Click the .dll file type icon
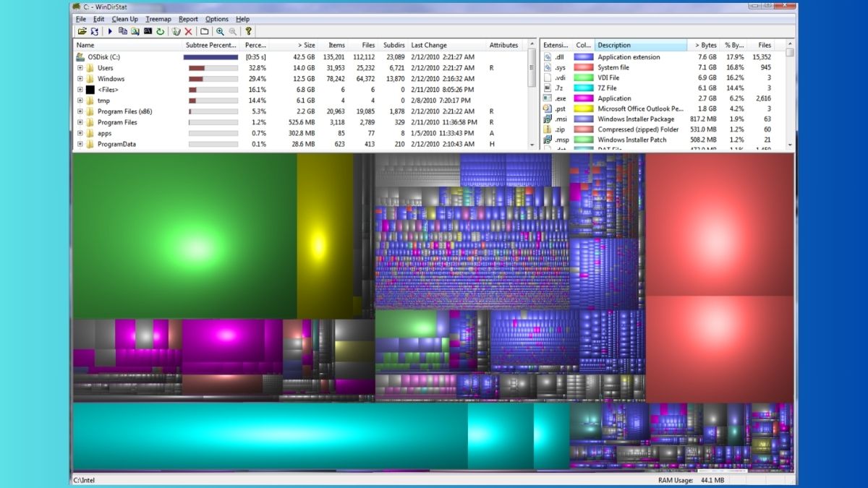This screenshot has width=868, height=488. [x=548, y=57]
